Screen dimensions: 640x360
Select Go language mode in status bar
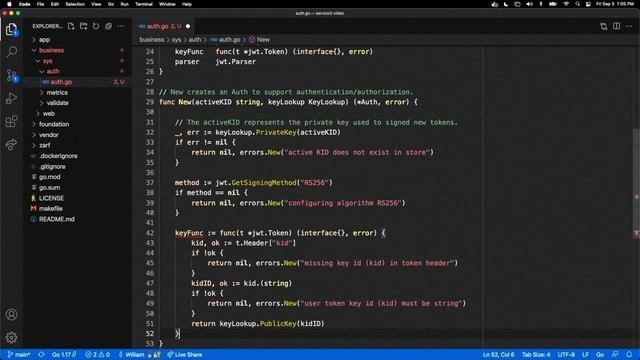click(x=600, y=355)
